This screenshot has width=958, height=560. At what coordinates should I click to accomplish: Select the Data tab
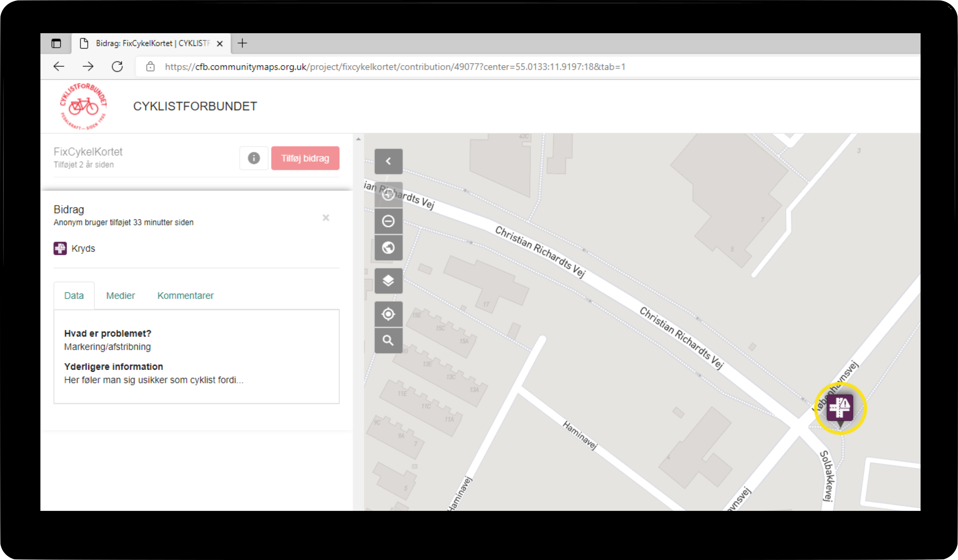pyautogui.click(x=74, y=295)
